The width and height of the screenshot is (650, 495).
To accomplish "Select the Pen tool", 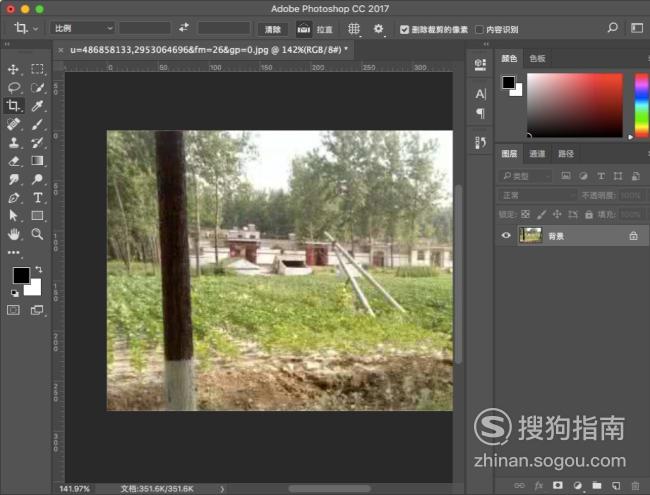I will click(x=13, y=198).
